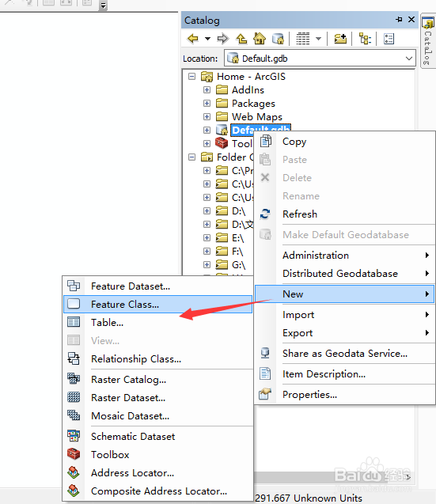The height and width of the screenshot is (504, 436).
Task: Expand the F:\ folder connection
Action: [x=207, y=252]
